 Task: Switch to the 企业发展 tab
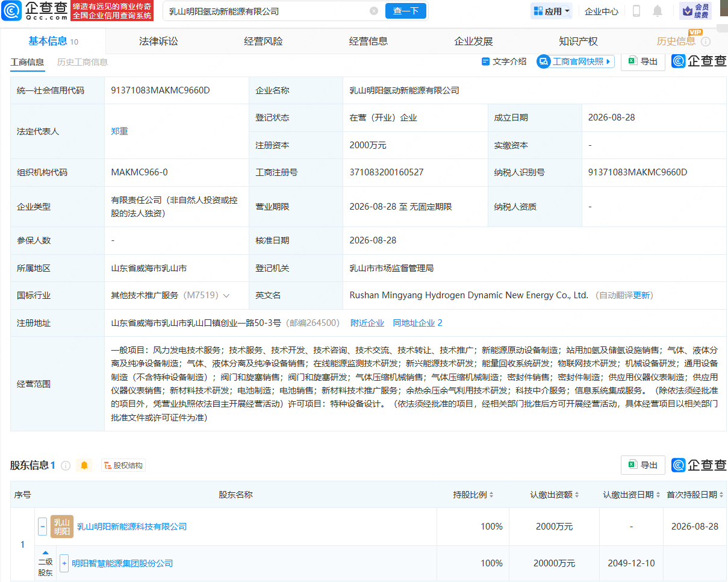coord(473,41)
